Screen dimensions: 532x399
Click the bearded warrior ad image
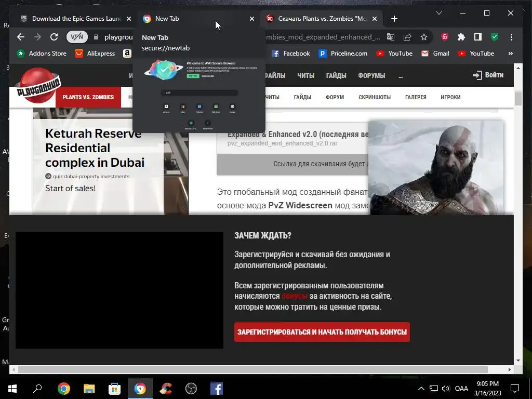pyautogui.click(x=436, y=168)
